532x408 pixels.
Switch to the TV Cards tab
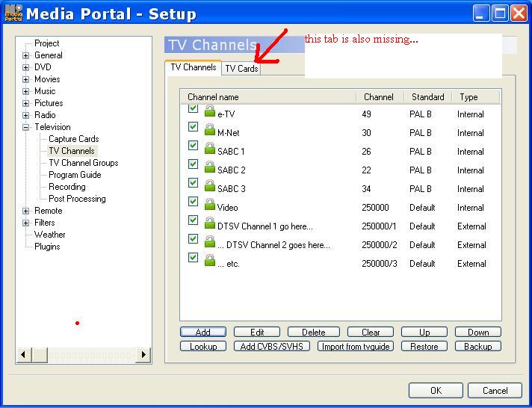click(x=241, y=69)
